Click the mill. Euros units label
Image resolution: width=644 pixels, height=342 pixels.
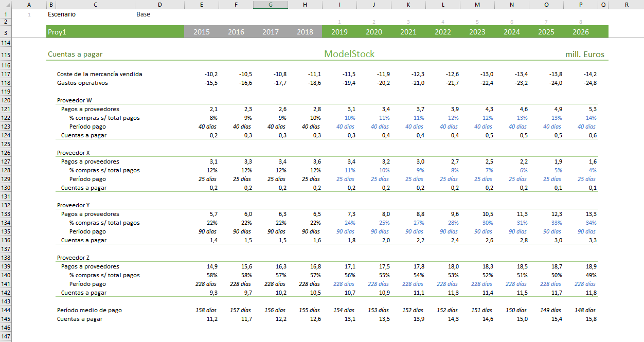coord(584,55)
